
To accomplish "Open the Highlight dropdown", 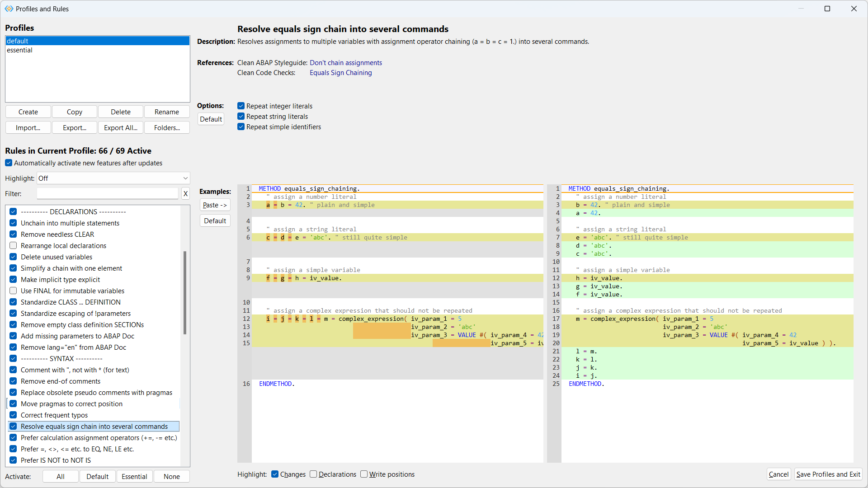I will coord(185,178).
